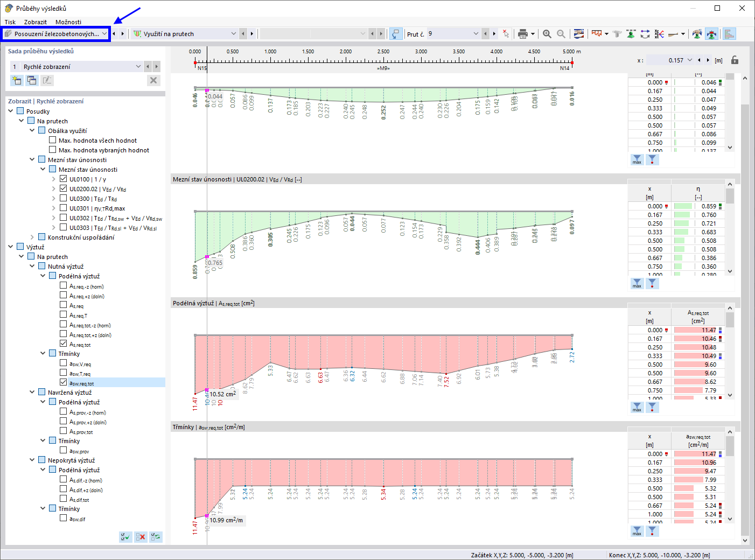Click previous diagram set arrow beside Rychlé zobrazení

click(x=148, y=66)
